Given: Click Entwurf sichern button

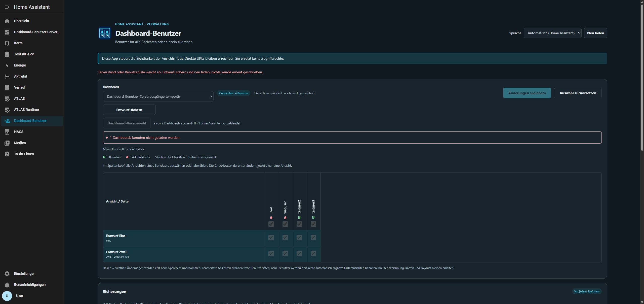Looking at the screenshot, I should [129, 110].
